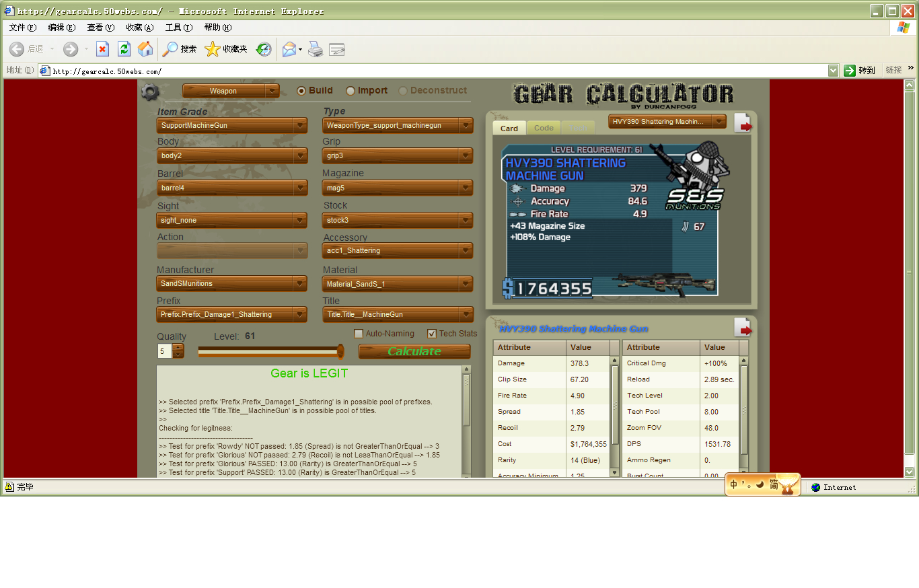Click the Edit page icon beside Print
Image resolution: width=919 pixels, height=588 pixels.
pyautogui.click(x=336, y=49)
